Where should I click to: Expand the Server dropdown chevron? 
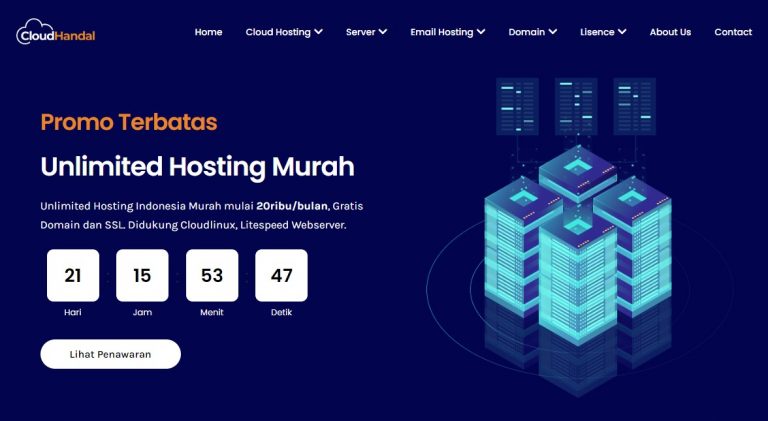coord(383,32)
